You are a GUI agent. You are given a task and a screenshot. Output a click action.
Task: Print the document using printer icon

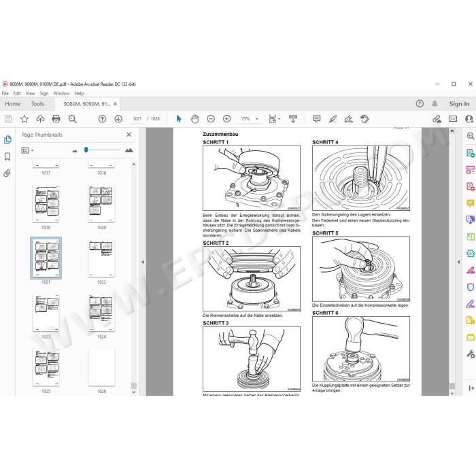(56, 119)
